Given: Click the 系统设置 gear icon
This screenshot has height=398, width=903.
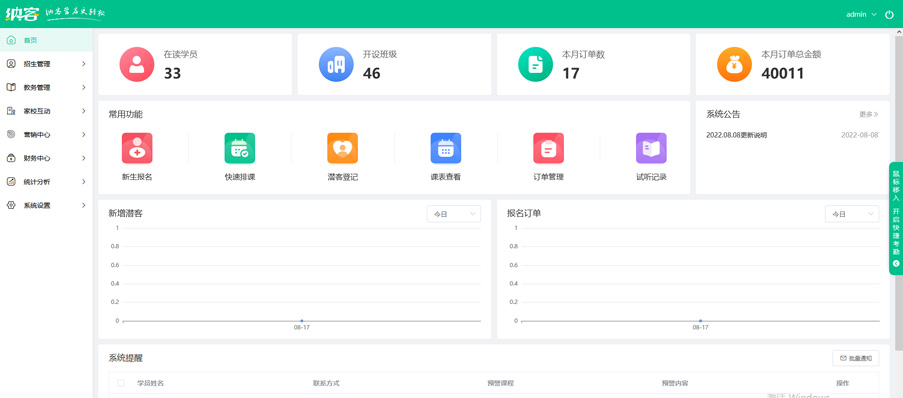Looking at the screenshot, I should coord(11,205).
